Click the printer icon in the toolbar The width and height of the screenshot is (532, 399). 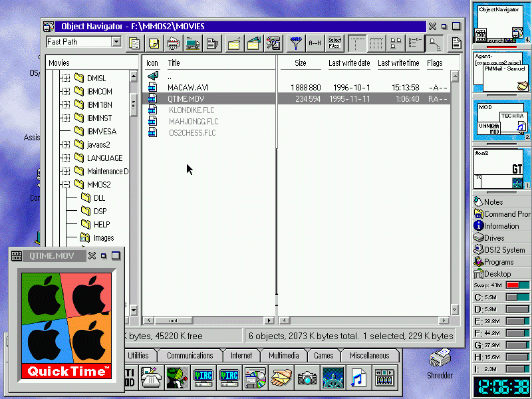(x=172, y=43)
